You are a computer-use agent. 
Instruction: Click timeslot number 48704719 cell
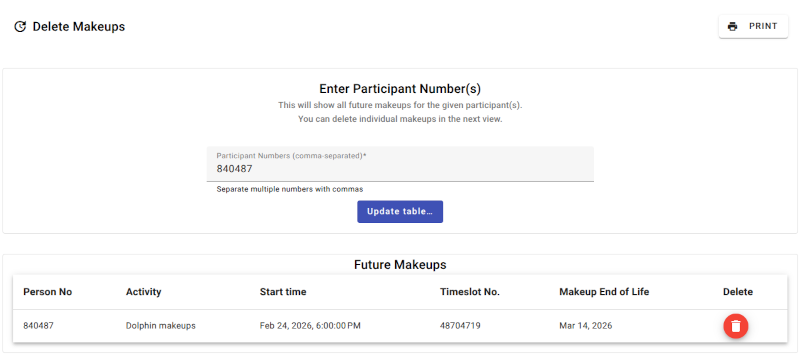click(460, 326)
